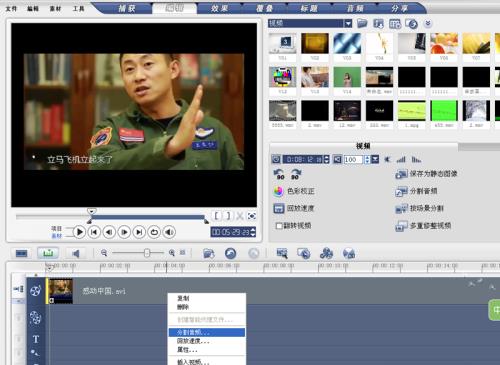Click the Play button in preview controls
This screenshot has width=500, height=365.
[79, 232]
